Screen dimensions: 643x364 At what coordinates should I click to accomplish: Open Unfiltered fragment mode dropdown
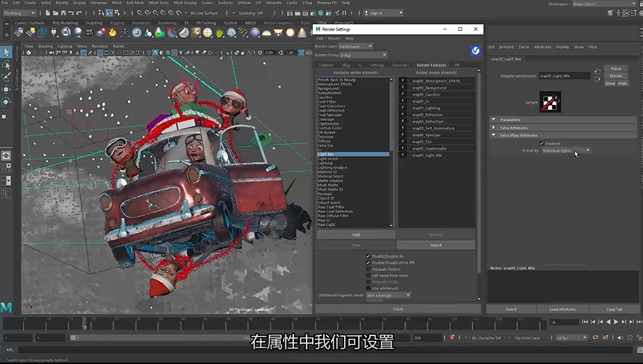click(388, 295)
